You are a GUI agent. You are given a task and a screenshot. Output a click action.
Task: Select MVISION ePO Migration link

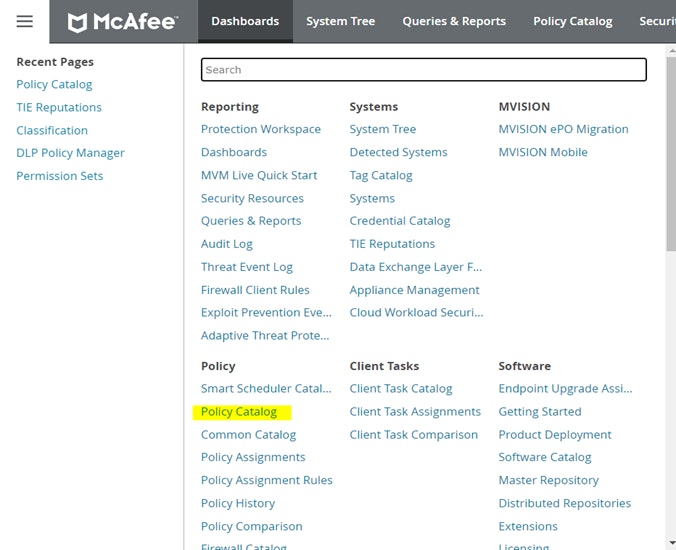(x=563, y=129)
